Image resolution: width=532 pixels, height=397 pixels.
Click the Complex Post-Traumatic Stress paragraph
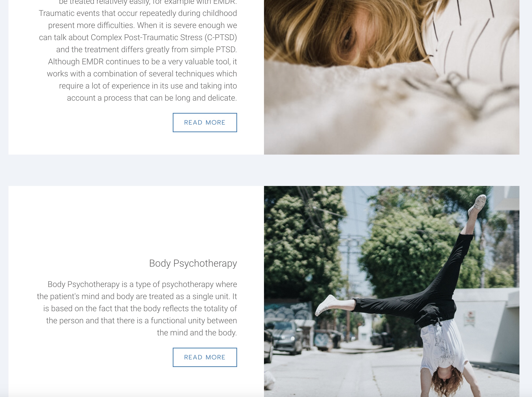coord(138,50)
